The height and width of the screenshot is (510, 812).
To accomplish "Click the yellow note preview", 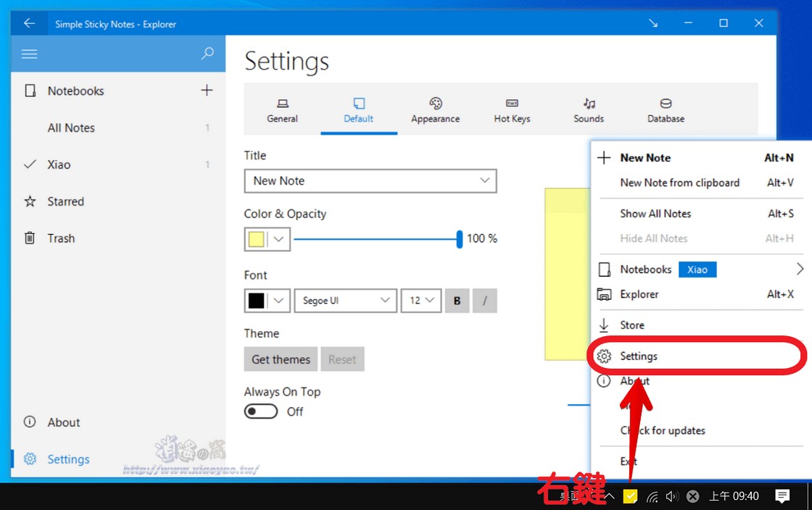I will (x=568, y=274).
